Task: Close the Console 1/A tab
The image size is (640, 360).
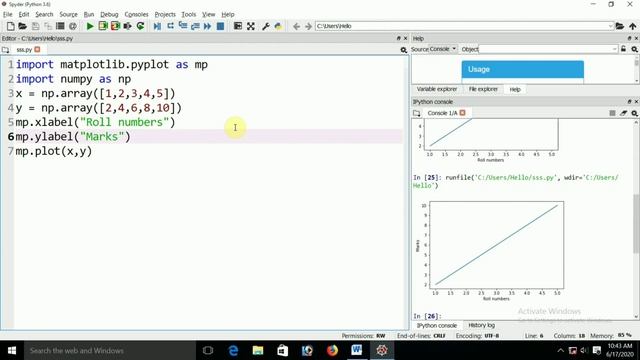Action: 462,113
